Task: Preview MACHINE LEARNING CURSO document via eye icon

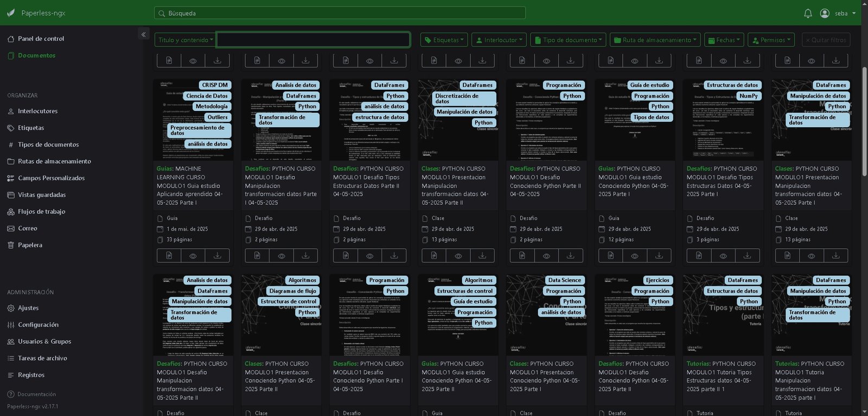Action: [193, 255]
